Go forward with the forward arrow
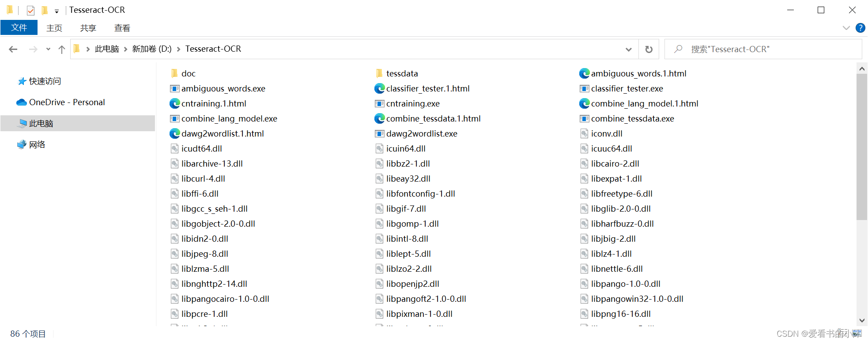The image size is (868, 342). click(33, 49)
